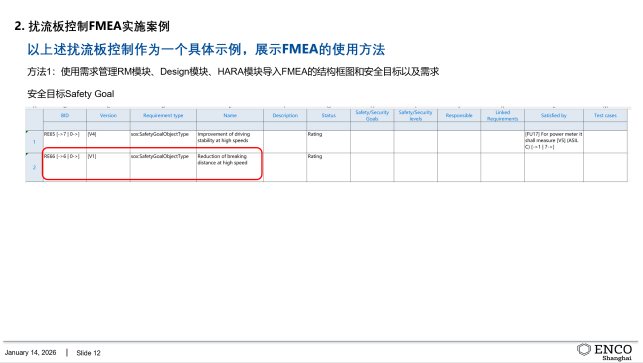The image size is (643, 363).
Task: Click the 'Slide 12' footer label
Action: click(x=88, y=353)
